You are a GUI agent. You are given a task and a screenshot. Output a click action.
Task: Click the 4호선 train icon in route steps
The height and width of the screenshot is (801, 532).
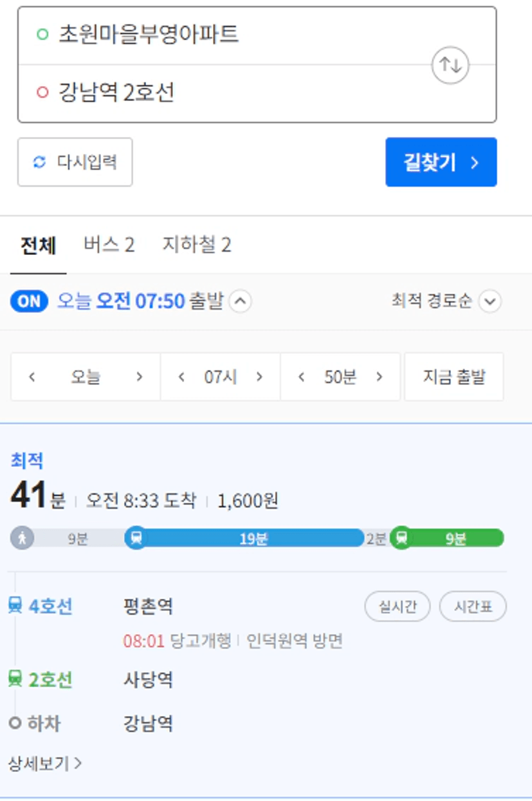click(15, 606)
